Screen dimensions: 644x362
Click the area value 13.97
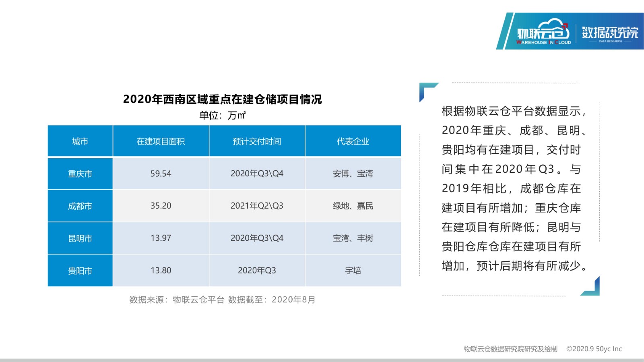coord(161,238)
